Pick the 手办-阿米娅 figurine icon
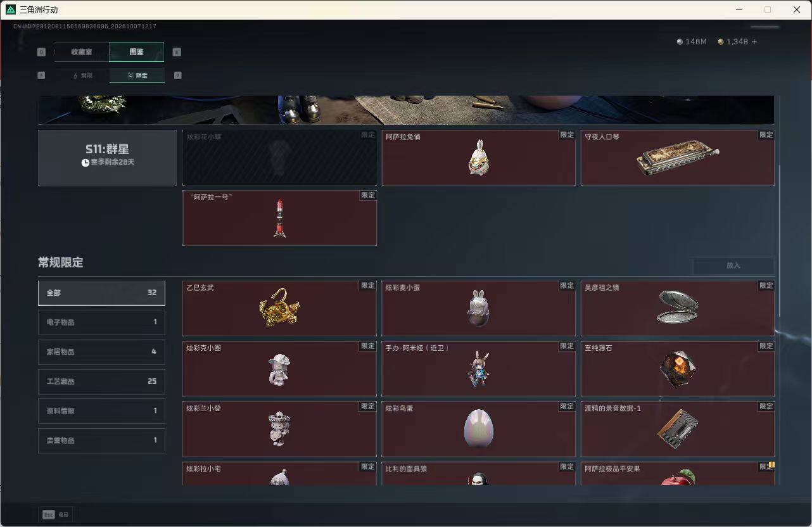The image size is (812, 527). click(x=478, y=369)
